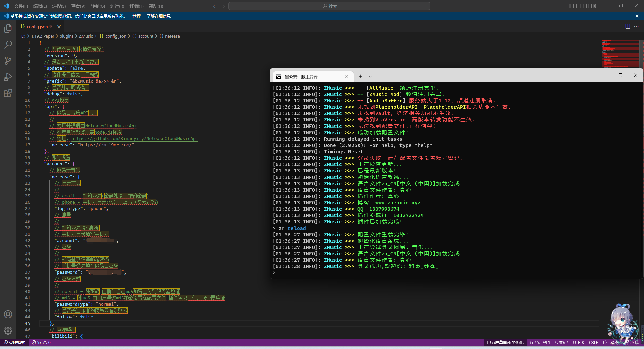Dismiss the restricted mode banner
This screenshot has height=349, width=644.
637,16
